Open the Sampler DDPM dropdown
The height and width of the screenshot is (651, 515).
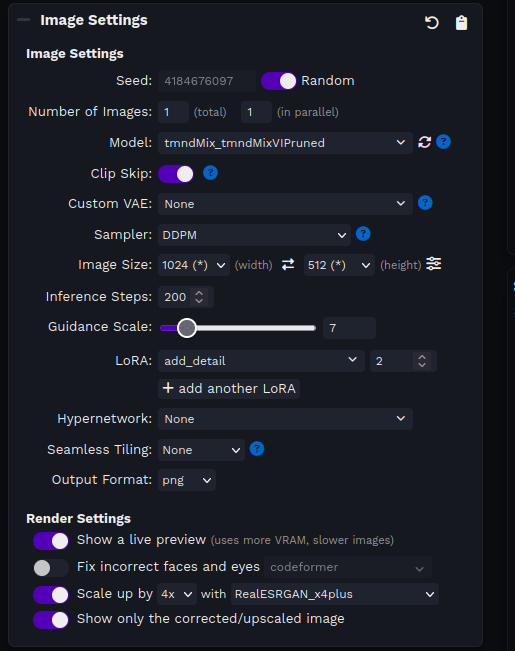click(254, 235)
